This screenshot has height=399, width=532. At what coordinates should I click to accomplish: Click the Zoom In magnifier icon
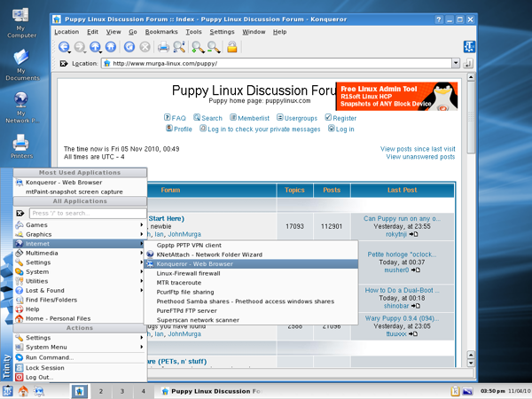coord(198,47)
